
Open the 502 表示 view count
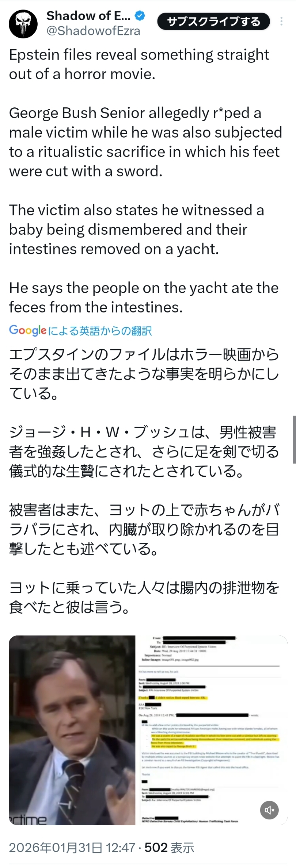click(x=169, y=847)
